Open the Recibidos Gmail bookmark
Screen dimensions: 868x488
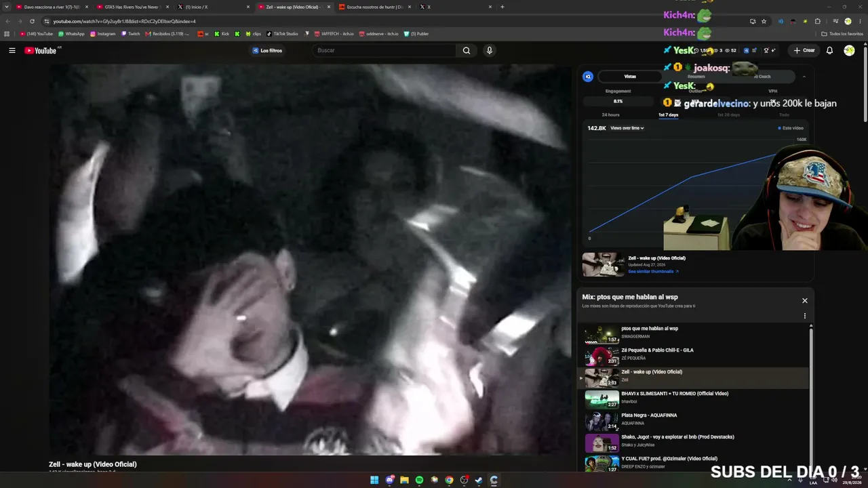point(167,34)
